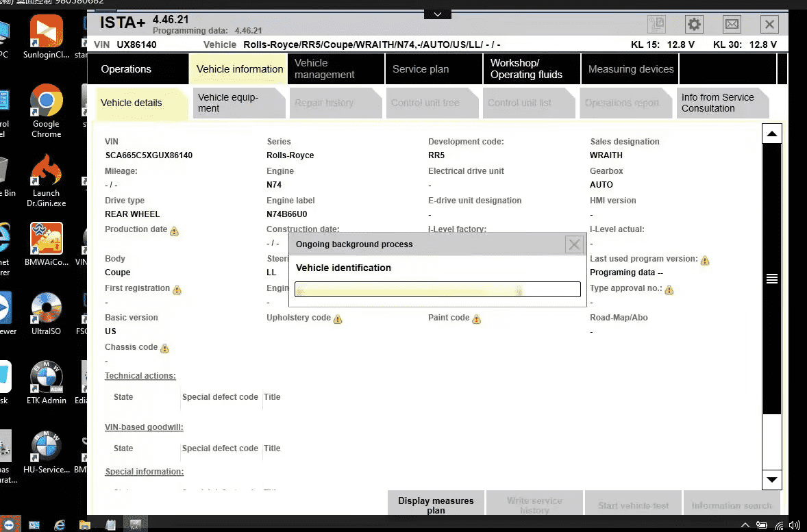Click the scrollbar grip handle
Viewport: 807px width, 532px height.
772,279
